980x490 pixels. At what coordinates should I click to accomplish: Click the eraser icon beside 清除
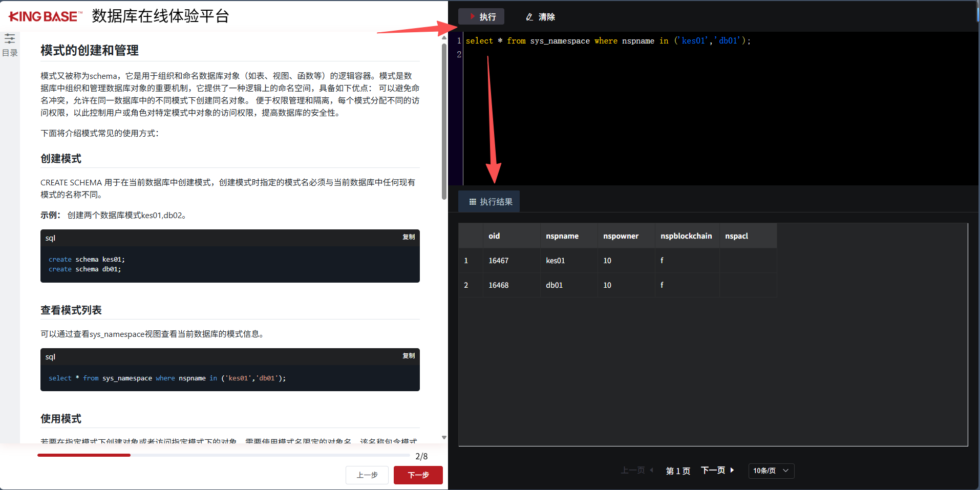click(x=529, y=16)
